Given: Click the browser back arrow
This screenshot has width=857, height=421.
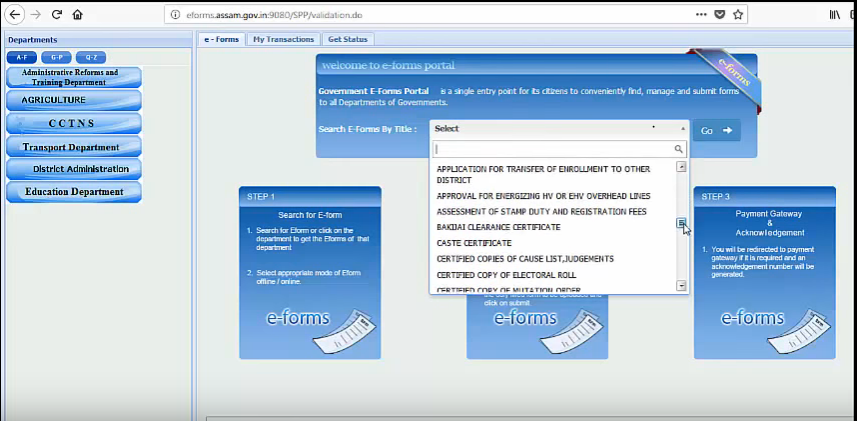Looking at the screenshot, I should click(x=15, y=15).
